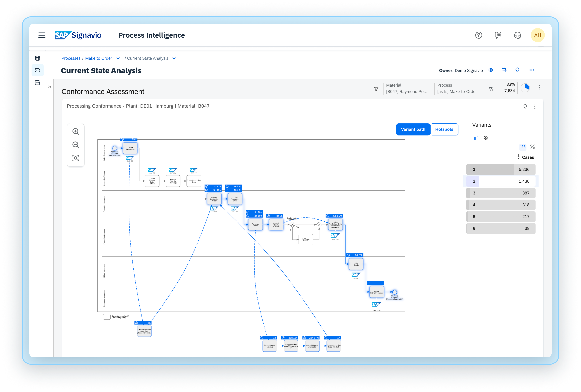Image resolution: width=581 pixels, height=392 pixels.
Task: Open the filter icon in Conformance Assessment header
Action: pos(376,89)
